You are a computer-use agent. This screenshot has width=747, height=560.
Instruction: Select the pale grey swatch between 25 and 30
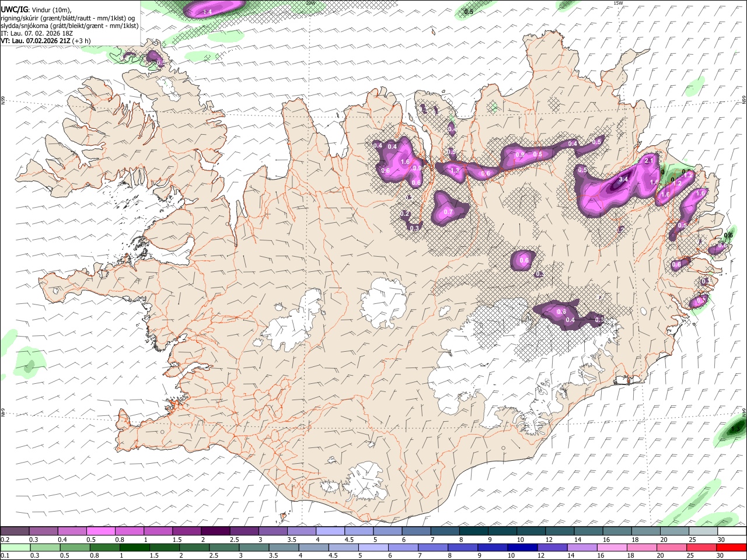[x=704, y=531]
